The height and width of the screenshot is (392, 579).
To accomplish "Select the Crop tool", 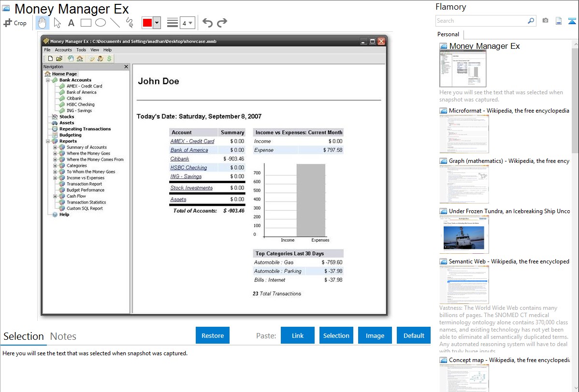I will 15,23.
